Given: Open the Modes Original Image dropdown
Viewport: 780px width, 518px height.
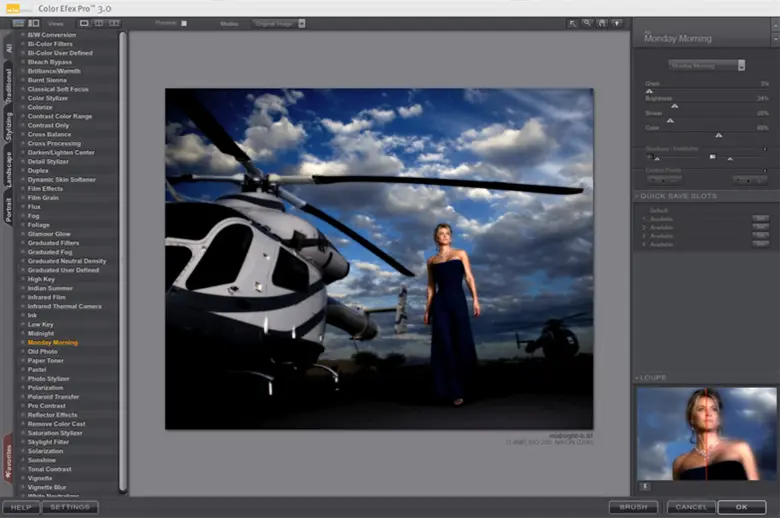Looking at the screenshot, I should pyautogui.click(x=279, y=23).
